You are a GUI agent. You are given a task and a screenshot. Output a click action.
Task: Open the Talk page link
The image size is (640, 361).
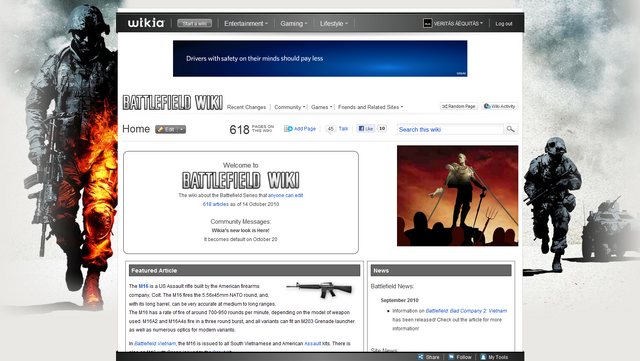click(343, 129)
